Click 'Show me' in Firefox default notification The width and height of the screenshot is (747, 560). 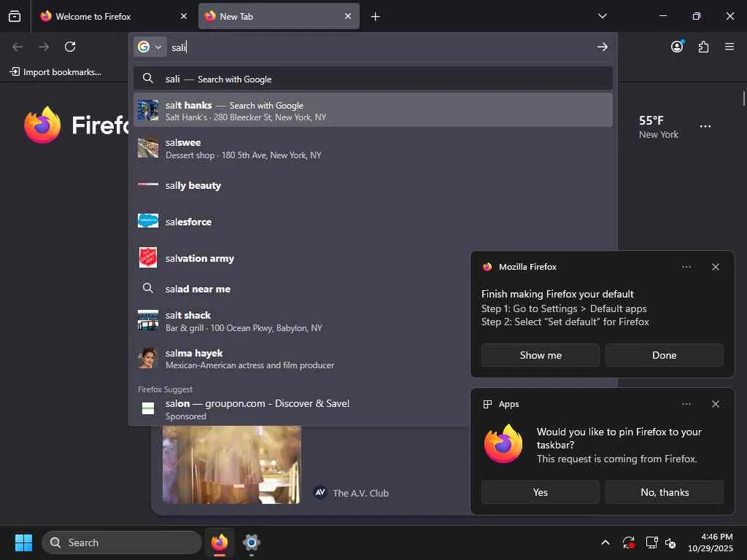[x=541, y=355]
